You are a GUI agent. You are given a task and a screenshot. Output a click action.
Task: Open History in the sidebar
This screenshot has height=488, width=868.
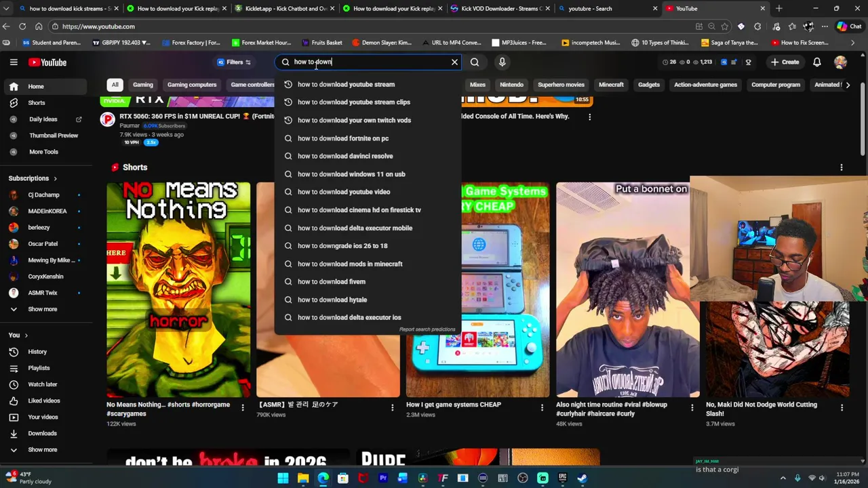coord(46,352)
